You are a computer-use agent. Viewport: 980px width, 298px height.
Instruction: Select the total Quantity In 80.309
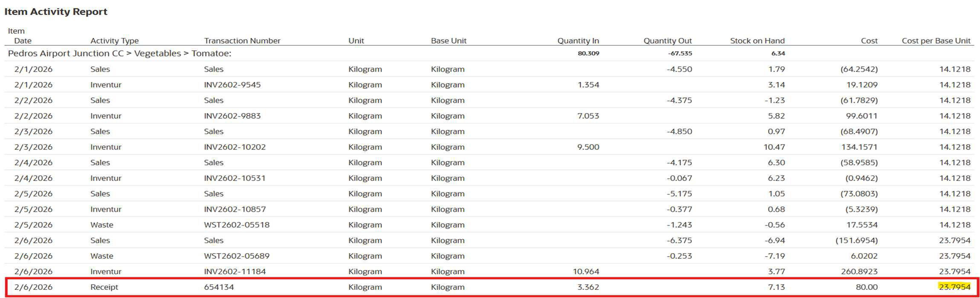(x=588, y=53)
